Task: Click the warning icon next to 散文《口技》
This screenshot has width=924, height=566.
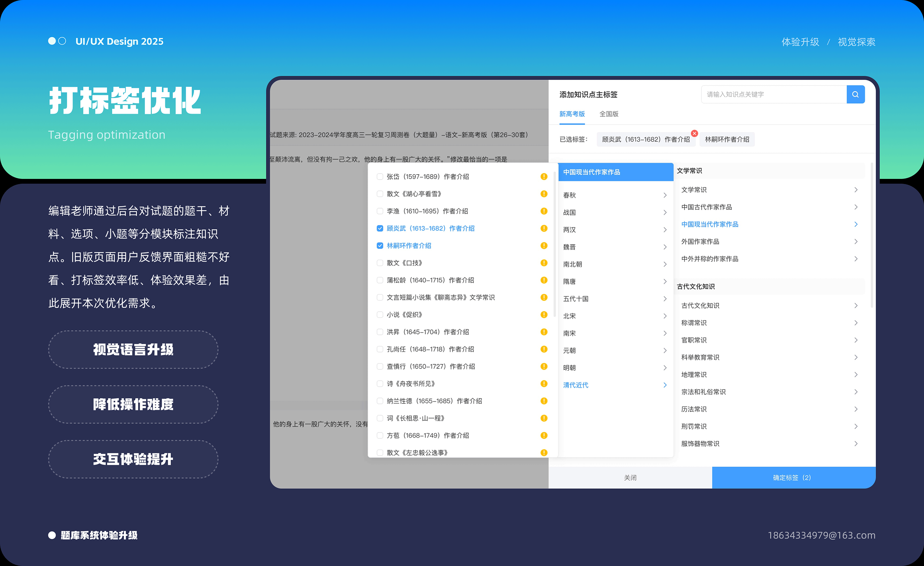Action: 544,263
